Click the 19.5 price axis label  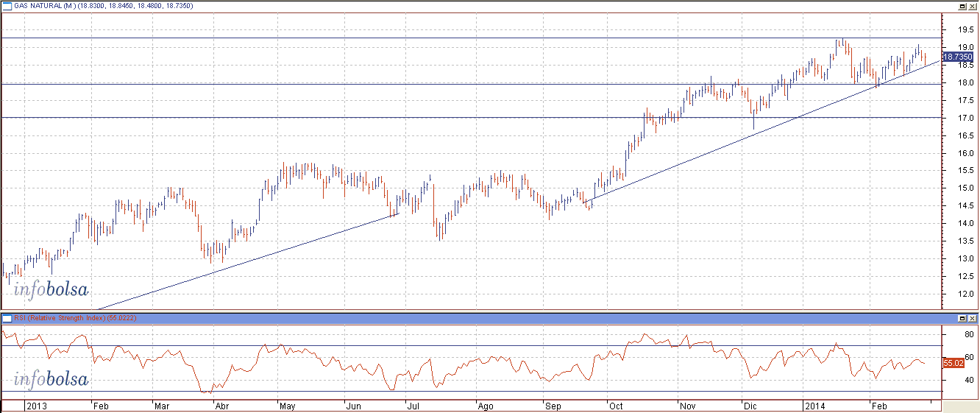[x=966, y=30]
